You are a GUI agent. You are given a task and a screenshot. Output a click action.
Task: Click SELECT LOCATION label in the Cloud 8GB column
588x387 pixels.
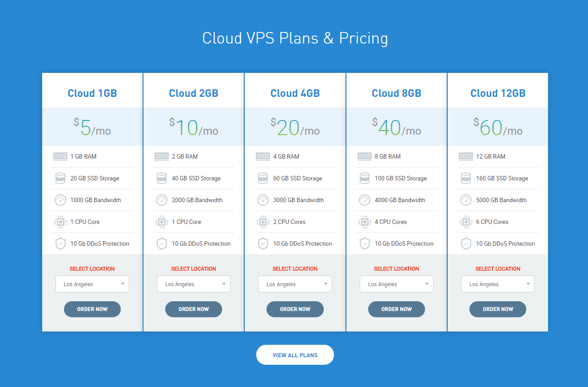[396, 268]
